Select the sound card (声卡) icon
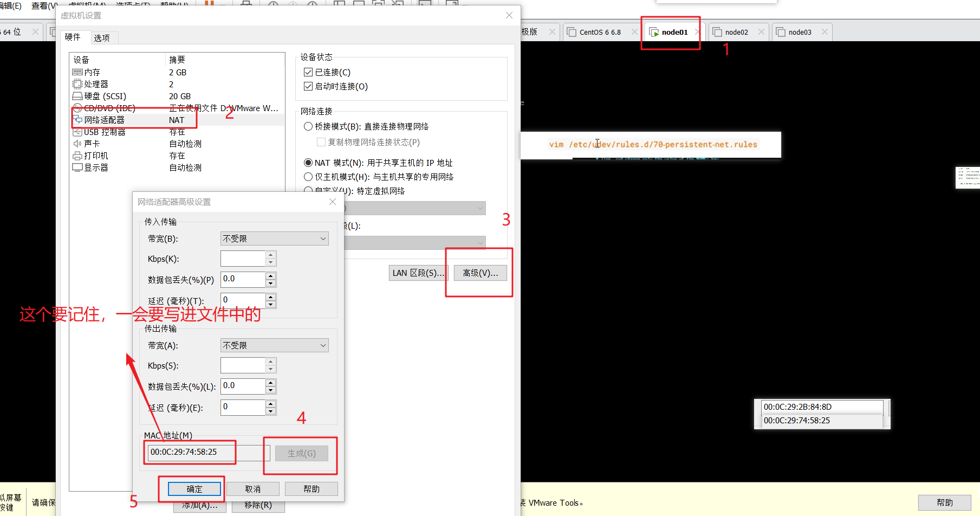 (x=77, y=144)
